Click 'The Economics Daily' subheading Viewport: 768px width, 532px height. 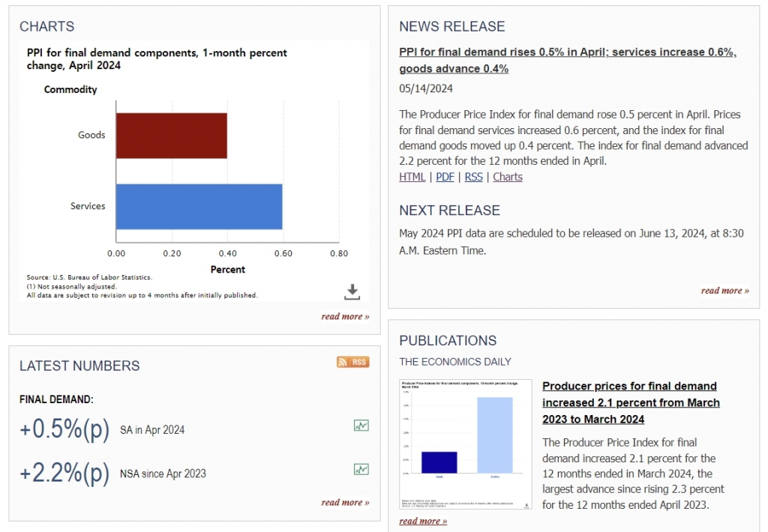[x=455, y=361]
